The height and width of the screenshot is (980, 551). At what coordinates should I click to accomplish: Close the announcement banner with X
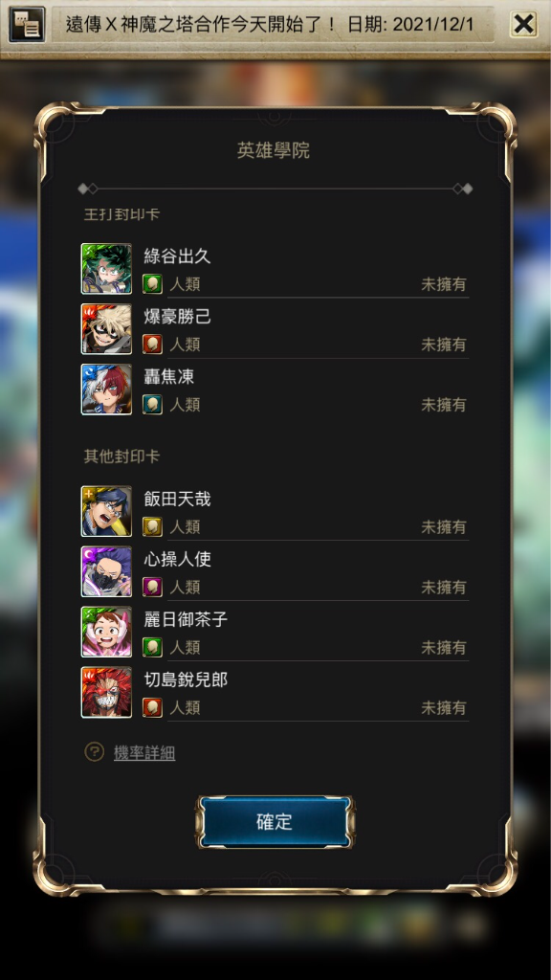point(523,24)
